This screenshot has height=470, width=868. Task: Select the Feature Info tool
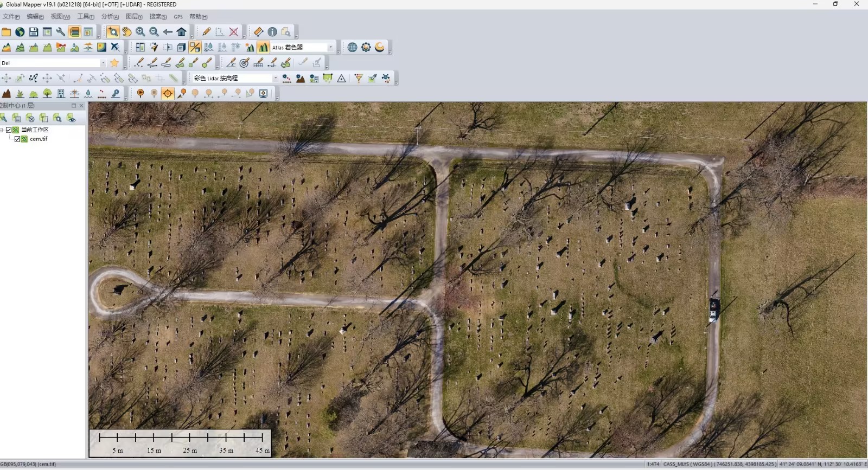[272, 32]
